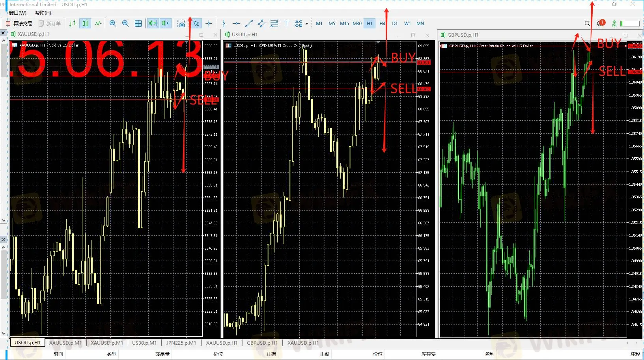Toggle chart auto-scroll to latest bar
644x360 pixels.
(153, 24)
